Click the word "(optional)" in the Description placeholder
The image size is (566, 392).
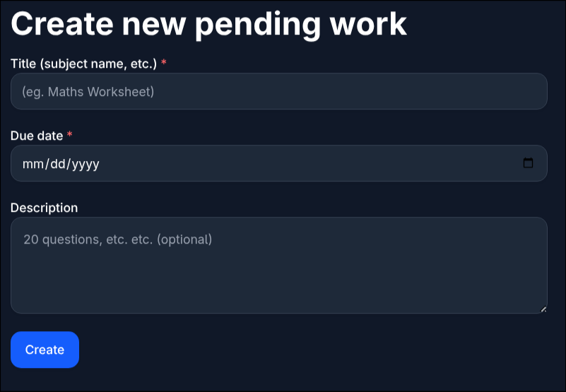pos(184,239)
